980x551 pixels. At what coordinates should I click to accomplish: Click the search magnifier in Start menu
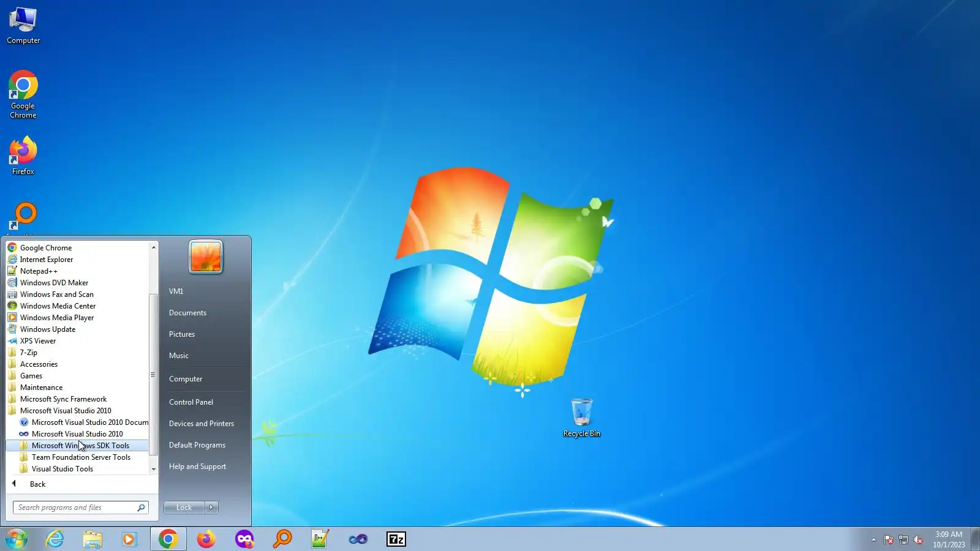point(141,508)
